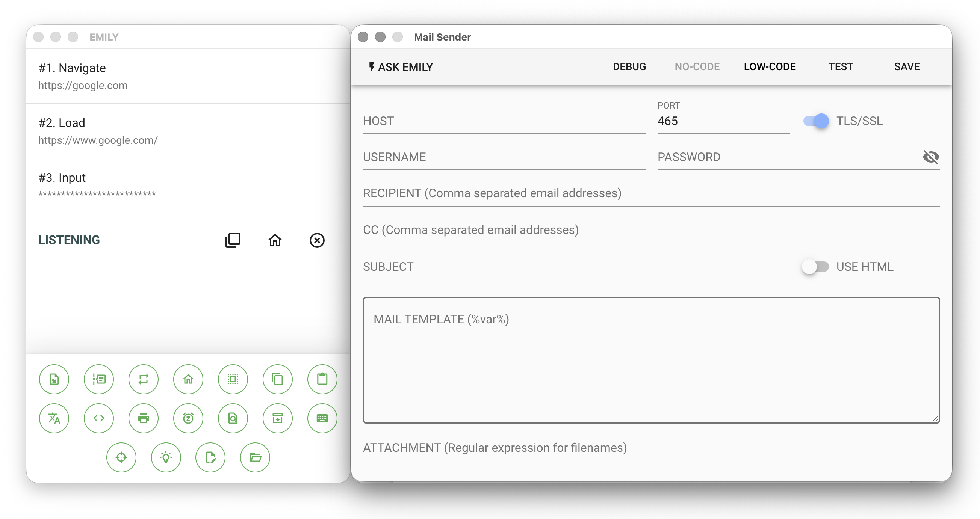Click the translate language icon

(54, 418)
